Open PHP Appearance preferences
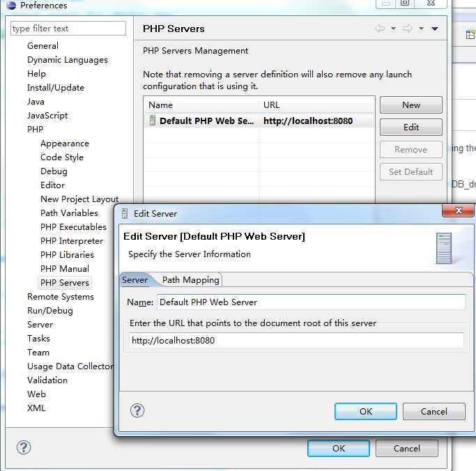The height and width of the screenshot is (471, 476). (65, 144)
